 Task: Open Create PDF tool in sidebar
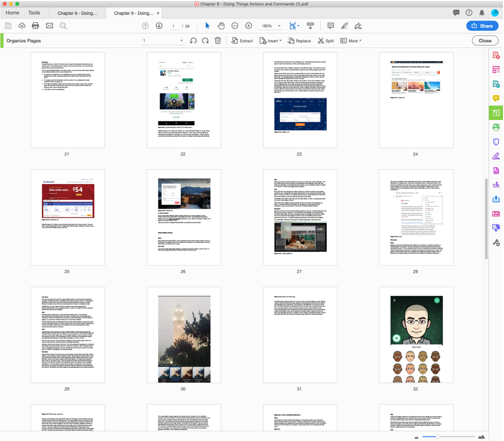click(x=496, y=56)
